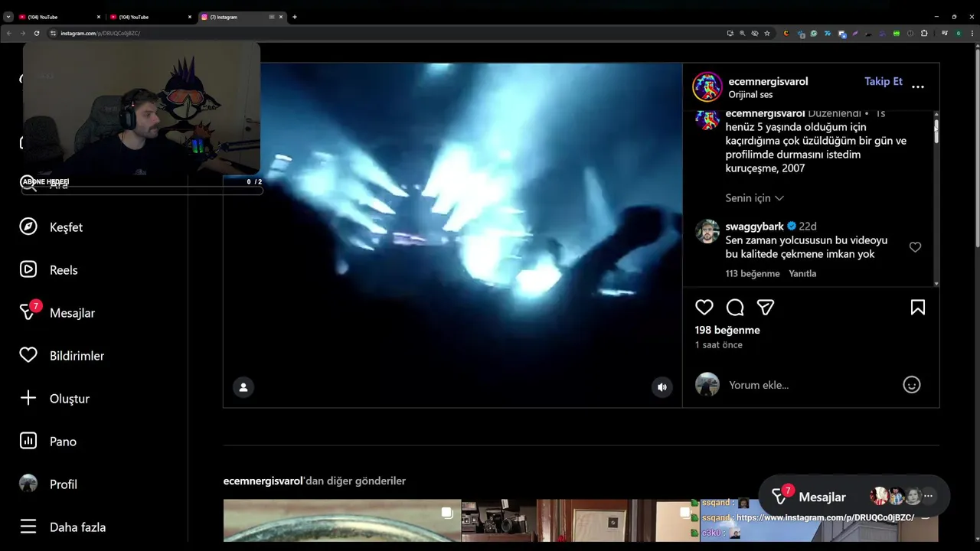Screen dimensions: 980x551
Task: Click ecemnergisvarol avatar in post header
Action: pyautogui.click(x=707, y=87)
